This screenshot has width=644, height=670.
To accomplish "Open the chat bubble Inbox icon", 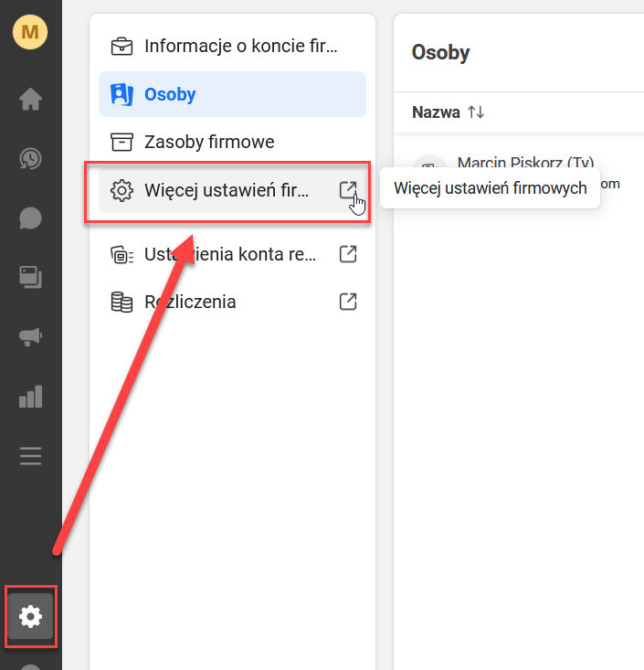I will (x=31, y=218).
